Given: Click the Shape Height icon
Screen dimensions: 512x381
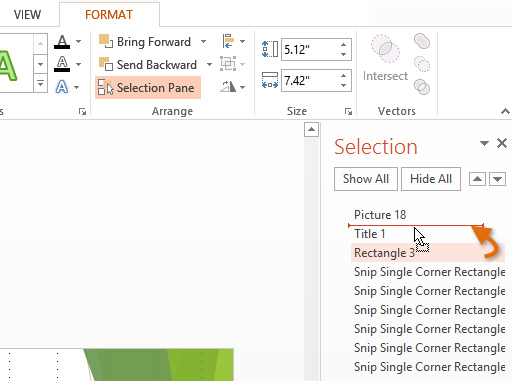Looking at the screenshot, I should click(x=270, y=49).
